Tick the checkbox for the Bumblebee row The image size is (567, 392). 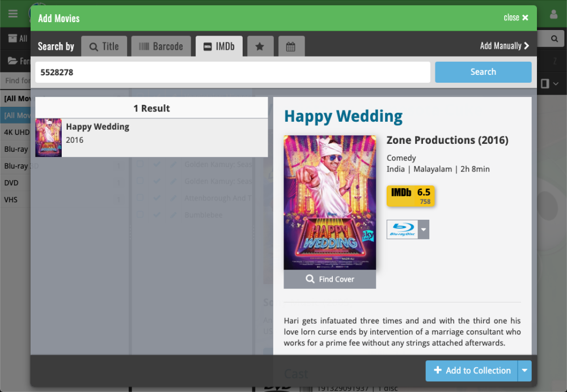click(x=140, y=215)
